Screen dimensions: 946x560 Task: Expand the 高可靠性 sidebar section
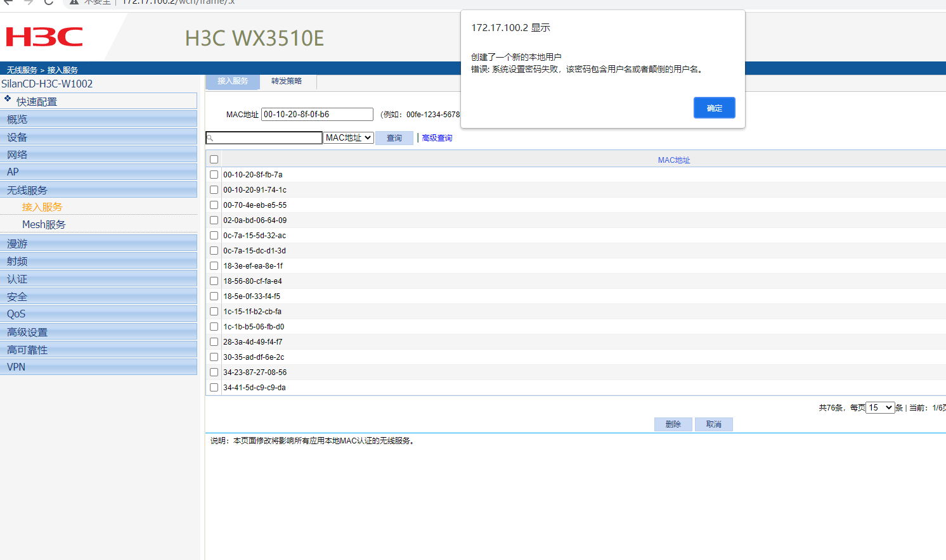(x=98, y=350)
